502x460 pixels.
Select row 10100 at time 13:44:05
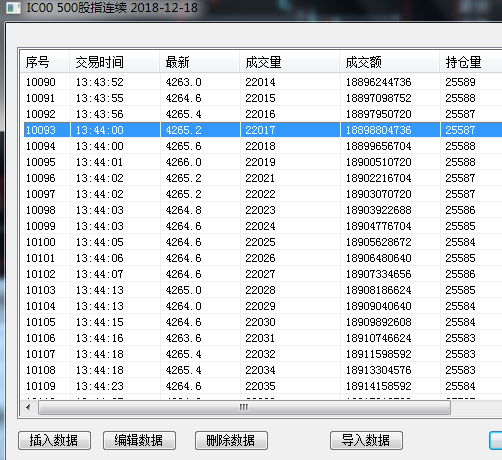(x=261, y=242)
